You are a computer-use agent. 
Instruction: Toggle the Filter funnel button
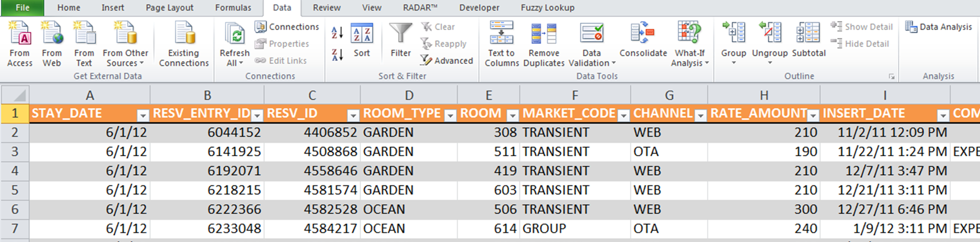click(x=401, y=40)
